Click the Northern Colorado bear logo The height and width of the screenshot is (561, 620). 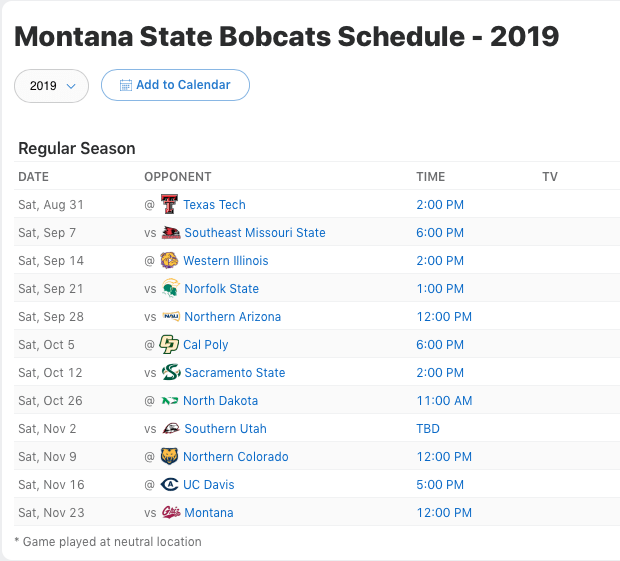(x=169, y=456)
